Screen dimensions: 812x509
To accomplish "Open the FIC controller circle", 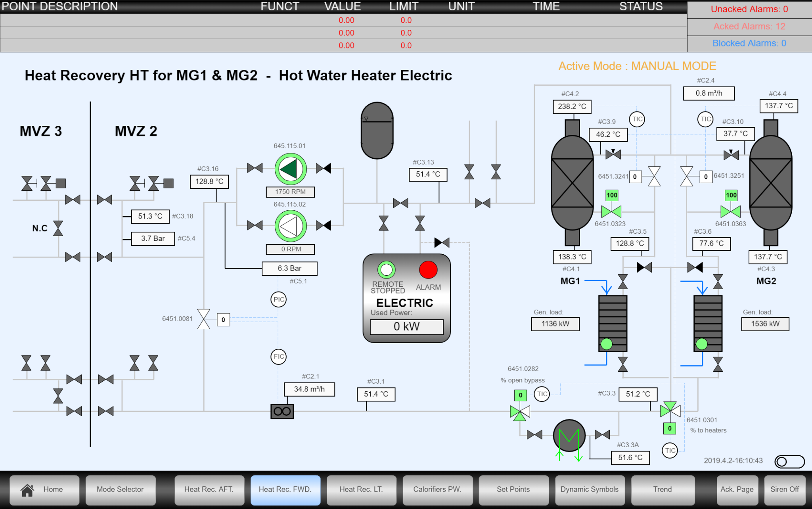I will pyautogui.click(x=279, y=357).
